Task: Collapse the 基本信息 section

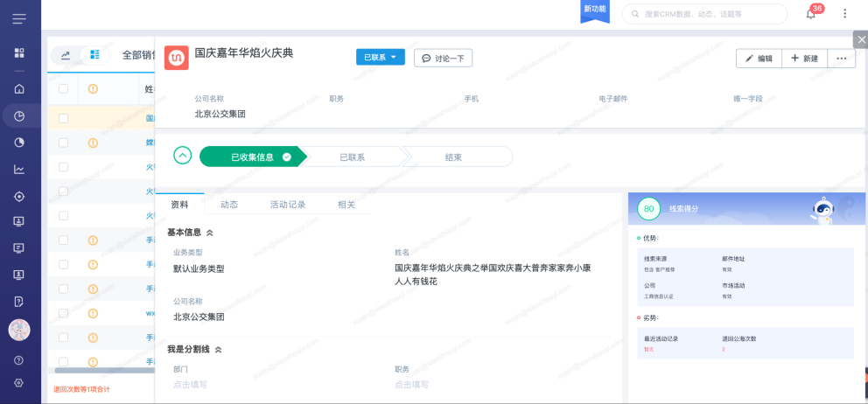Action: pos(210,233)
